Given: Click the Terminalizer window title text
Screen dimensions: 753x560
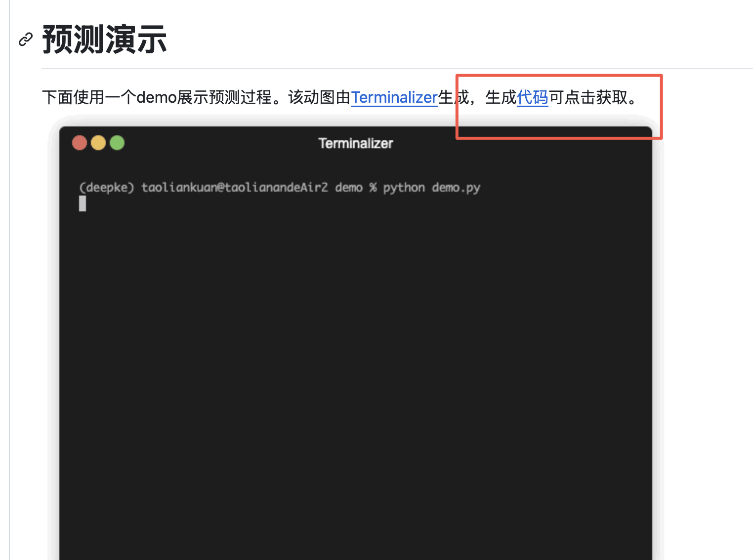Looking at the screenshot, I should click(x=356, y=143).
